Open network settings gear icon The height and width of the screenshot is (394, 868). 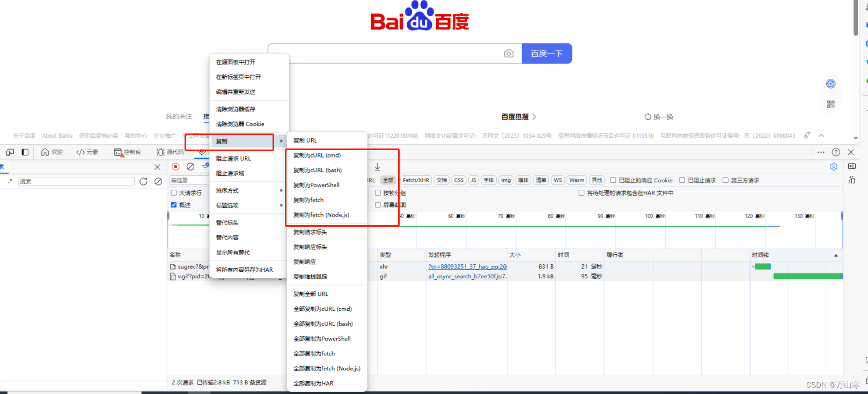click(x=834, y=167)
